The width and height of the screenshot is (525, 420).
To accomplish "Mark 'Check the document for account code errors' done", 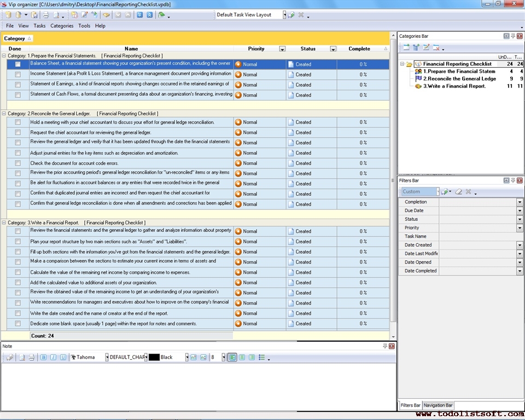I will 18,163.
